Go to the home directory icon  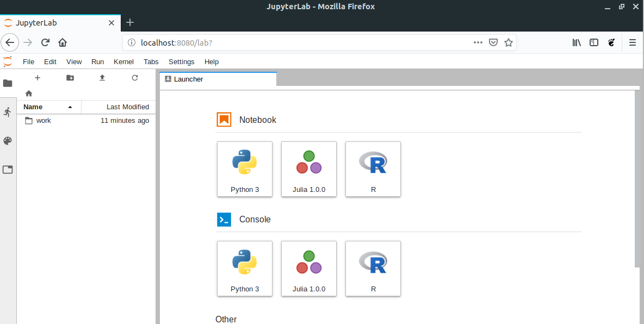click(x=29, y=93)
